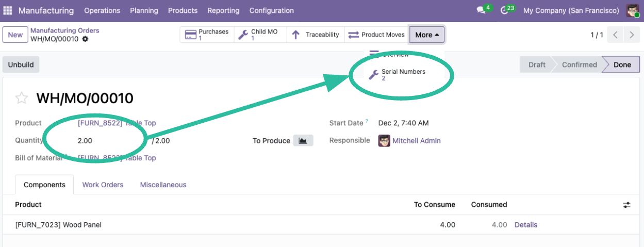Click the Unbuild button
644x247 pixels.
click(x=21, y=65)
